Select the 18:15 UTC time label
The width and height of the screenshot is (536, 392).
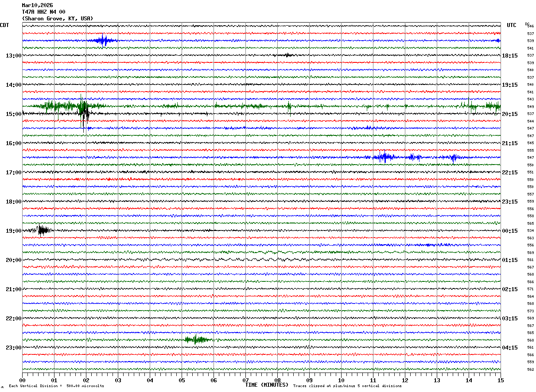(510, 56)
